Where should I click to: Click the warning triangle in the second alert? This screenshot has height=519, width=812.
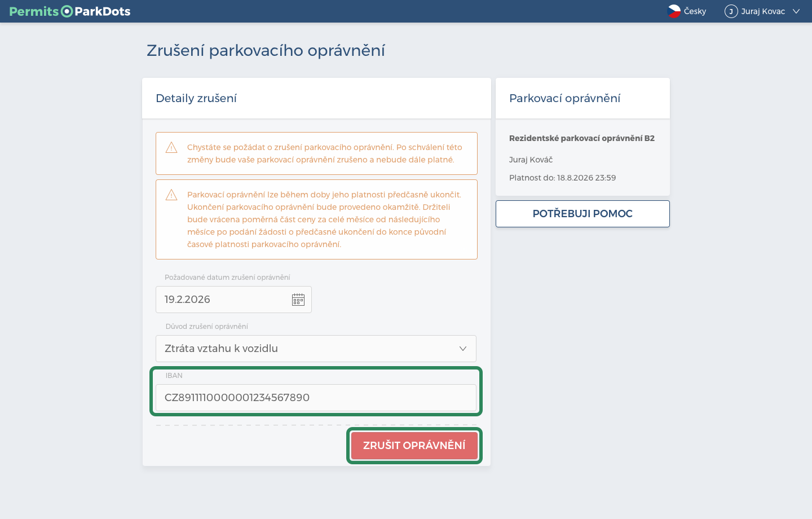click(x=171, y=195)
